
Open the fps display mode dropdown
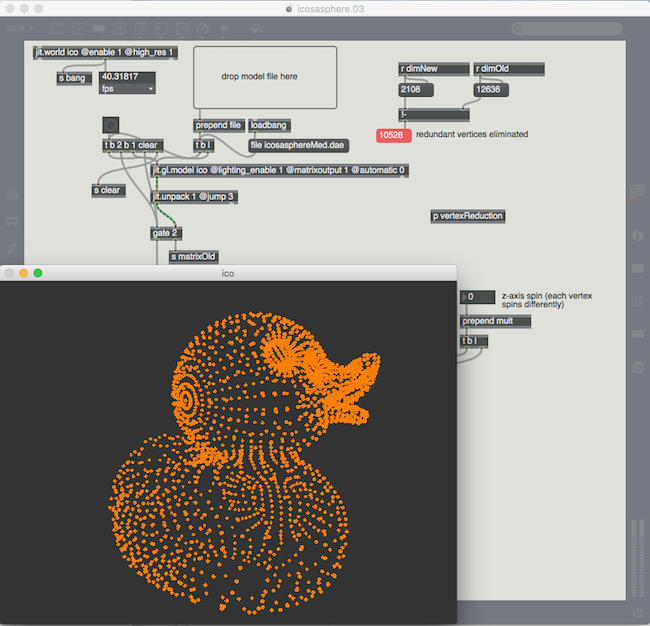[x=127, y=89]
